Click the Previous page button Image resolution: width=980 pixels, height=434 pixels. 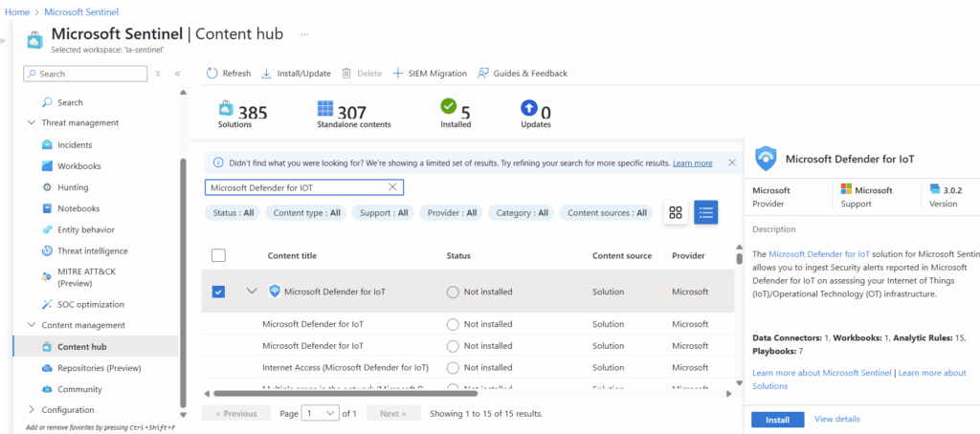[236, 413]
